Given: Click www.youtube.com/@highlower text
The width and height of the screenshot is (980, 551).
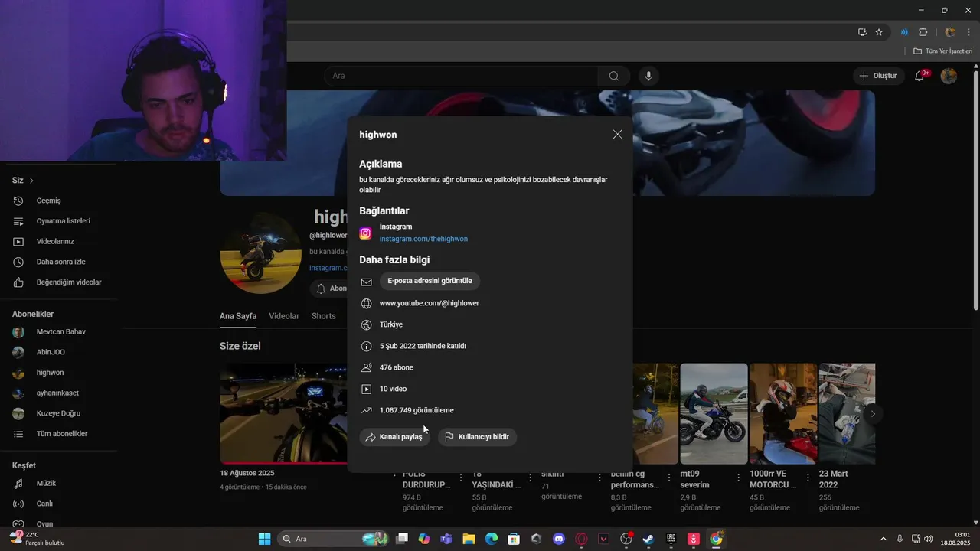Looking at the screenshot, I should 430,303.
